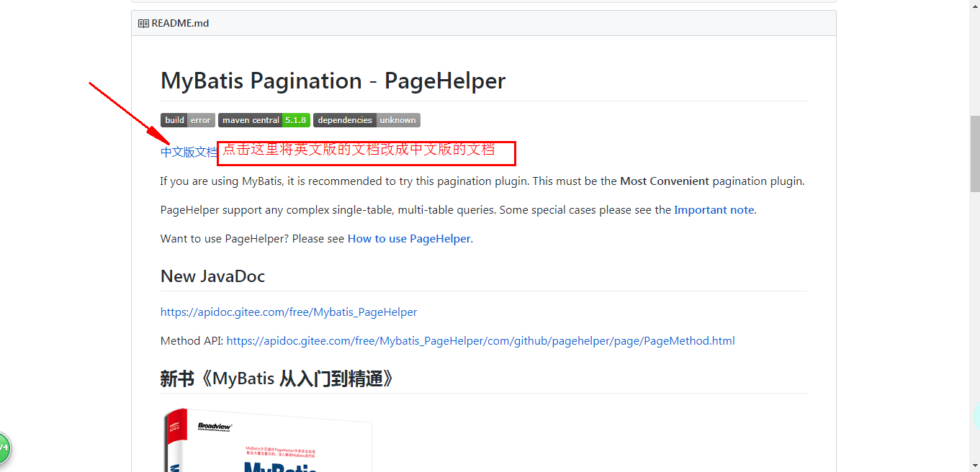This screenshot has height=472, width=980.
Task: Click the How to use PageHelper link
Action: point(408,238)
